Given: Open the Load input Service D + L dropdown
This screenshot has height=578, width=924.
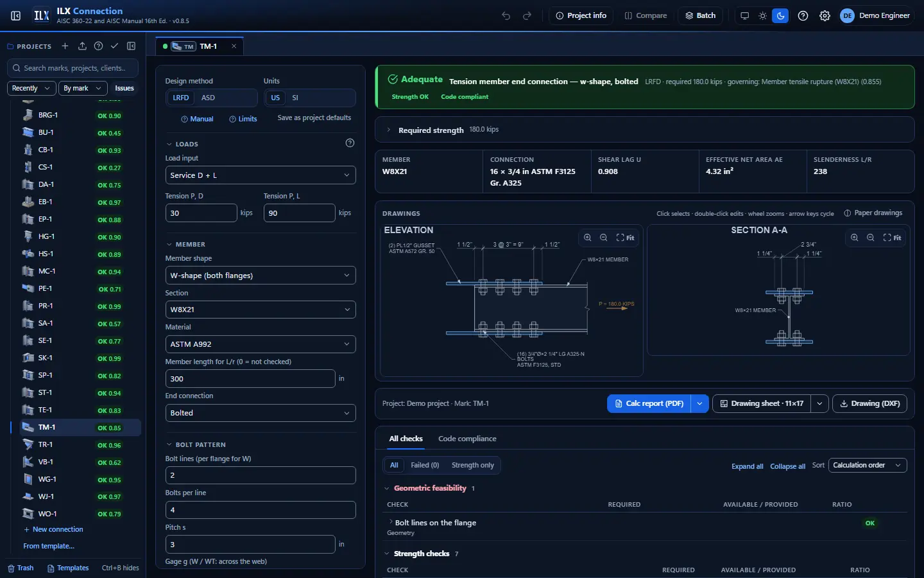Looking at the screenshot, I should coord(261,175).
